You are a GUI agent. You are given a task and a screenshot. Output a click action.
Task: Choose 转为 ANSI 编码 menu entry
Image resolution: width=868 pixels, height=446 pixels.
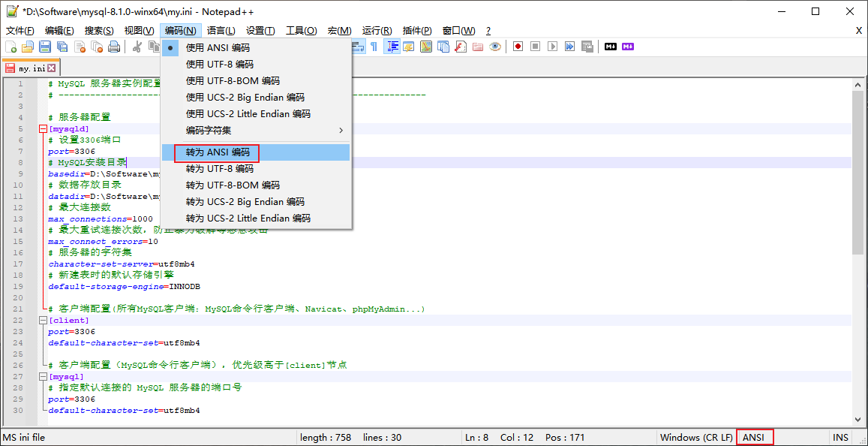256,152
